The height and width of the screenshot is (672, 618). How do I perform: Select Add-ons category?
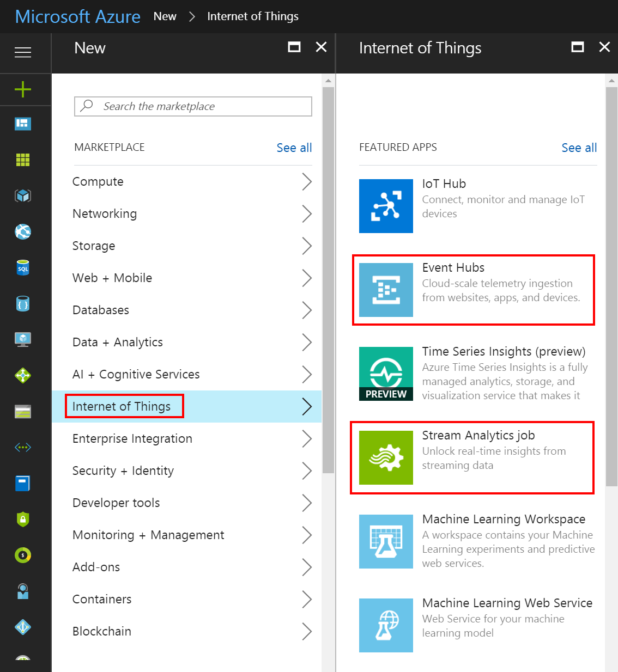point(186,567)
